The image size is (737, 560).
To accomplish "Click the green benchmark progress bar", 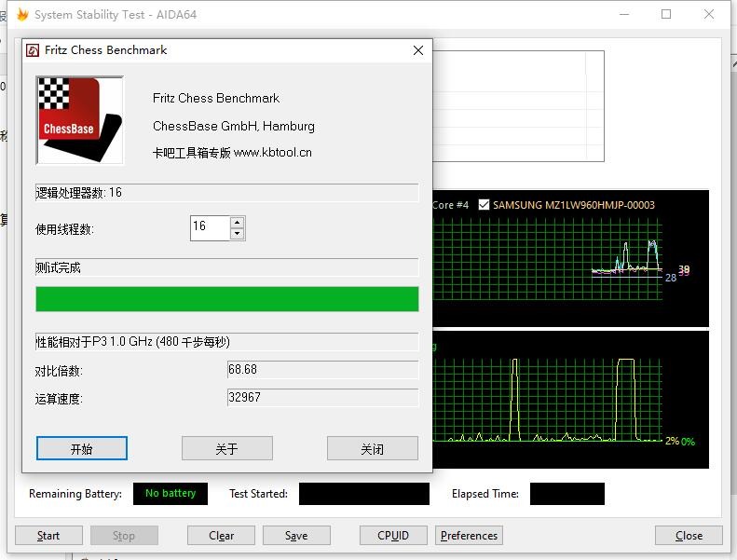I will click(x=227, y=299).
